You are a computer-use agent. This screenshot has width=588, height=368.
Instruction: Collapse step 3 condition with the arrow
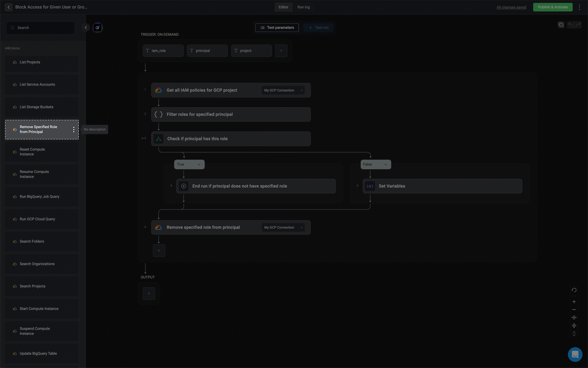pos(142,138)
